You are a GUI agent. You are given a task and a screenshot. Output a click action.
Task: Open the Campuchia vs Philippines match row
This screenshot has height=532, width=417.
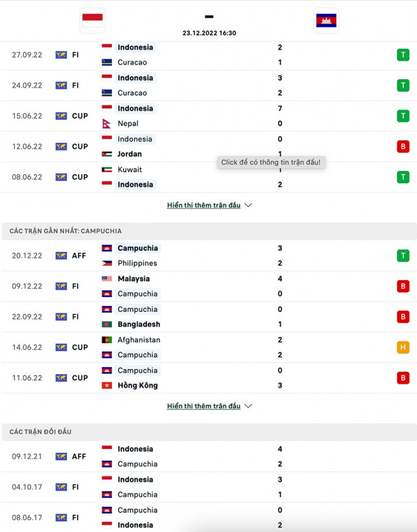(x=208, y=256)
